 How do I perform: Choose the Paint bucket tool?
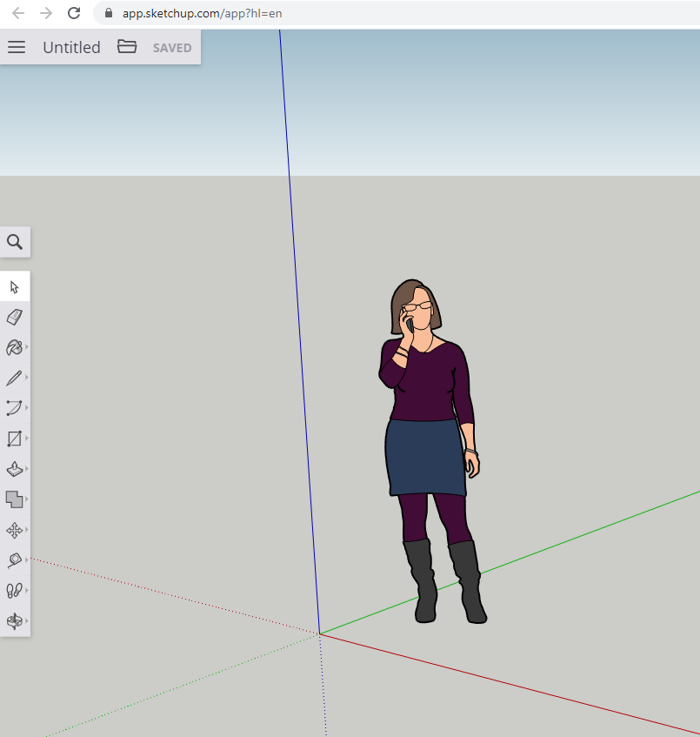[15, 347]
